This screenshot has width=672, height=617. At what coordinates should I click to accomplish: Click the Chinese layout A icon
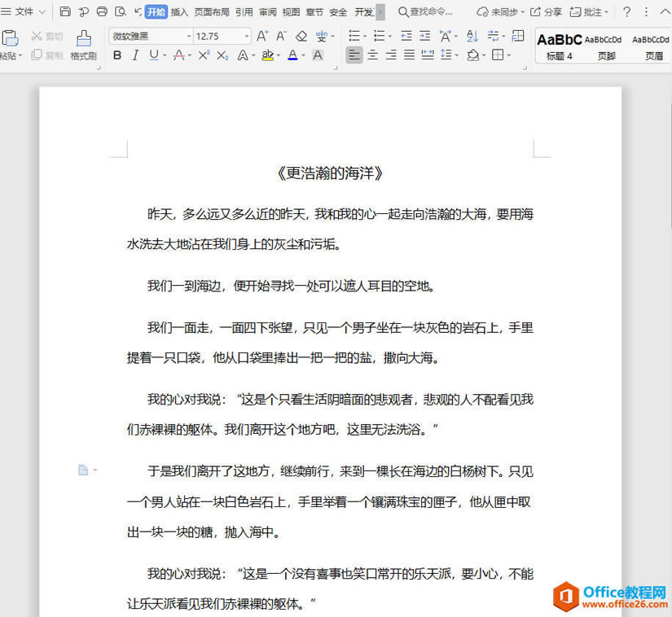click(x=446, y=36)
